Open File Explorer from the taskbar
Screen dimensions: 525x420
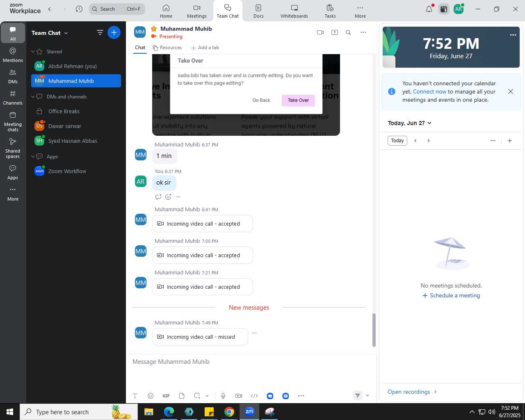tap(149, 412)
